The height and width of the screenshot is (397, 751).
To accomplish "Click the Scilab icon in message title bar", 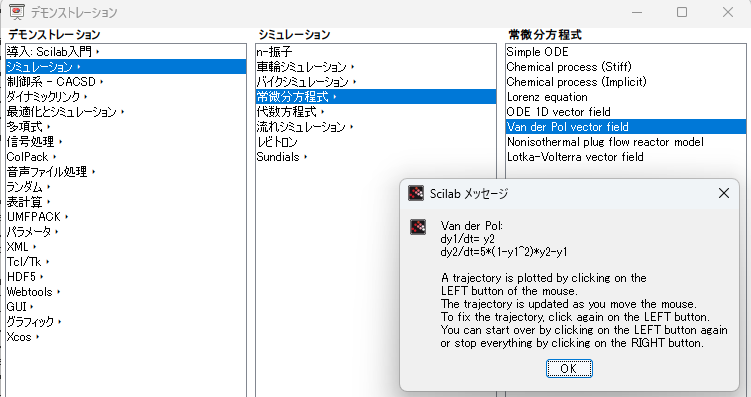I will pos(416,193).
